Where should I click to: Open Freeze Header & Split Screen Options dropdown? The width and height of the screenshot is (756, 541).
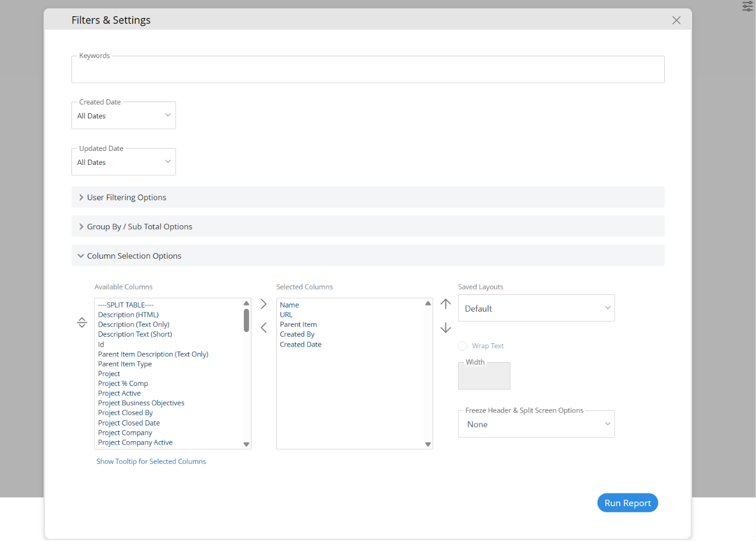[537, 424]
